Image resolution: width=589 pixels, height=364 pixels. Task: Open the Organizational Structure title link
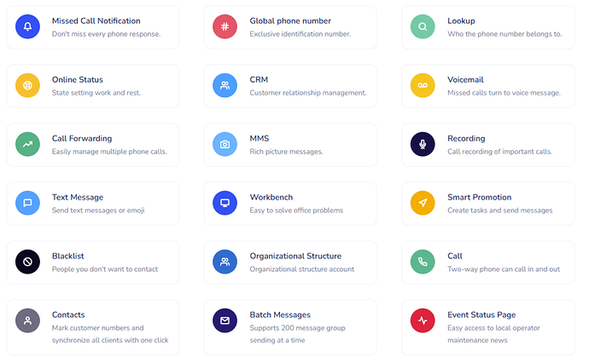pos(295,256)
